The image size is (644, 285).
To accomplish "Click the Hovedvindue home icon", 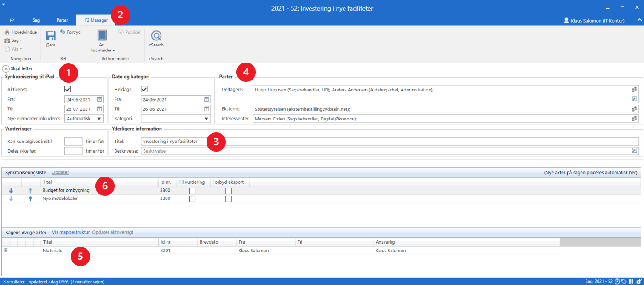I will click(7, 32).
